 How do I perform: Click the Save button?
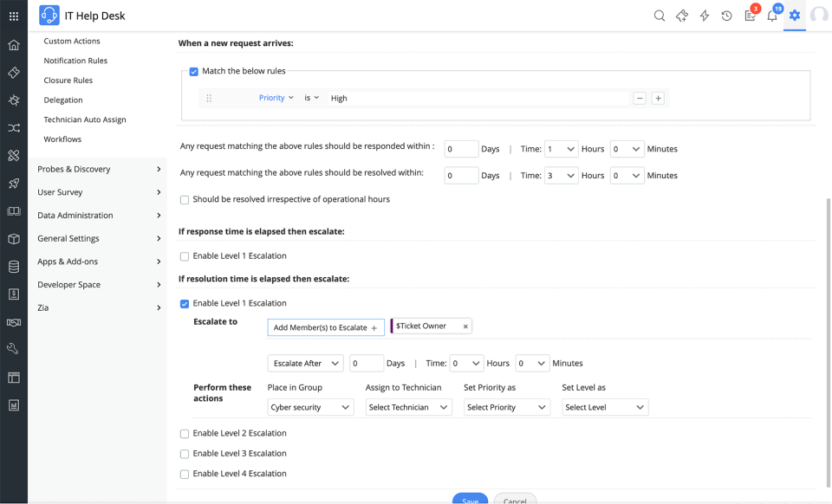(x=470, y=500)
